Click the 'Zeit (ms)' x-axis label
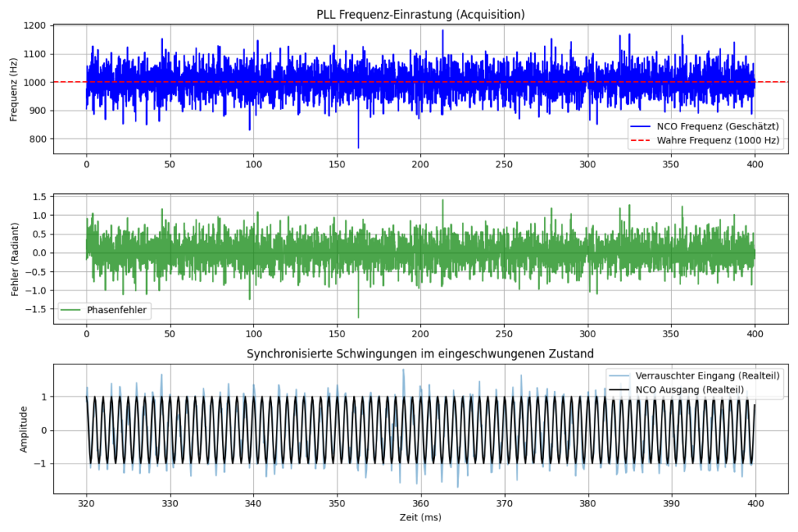 (420, 517)
